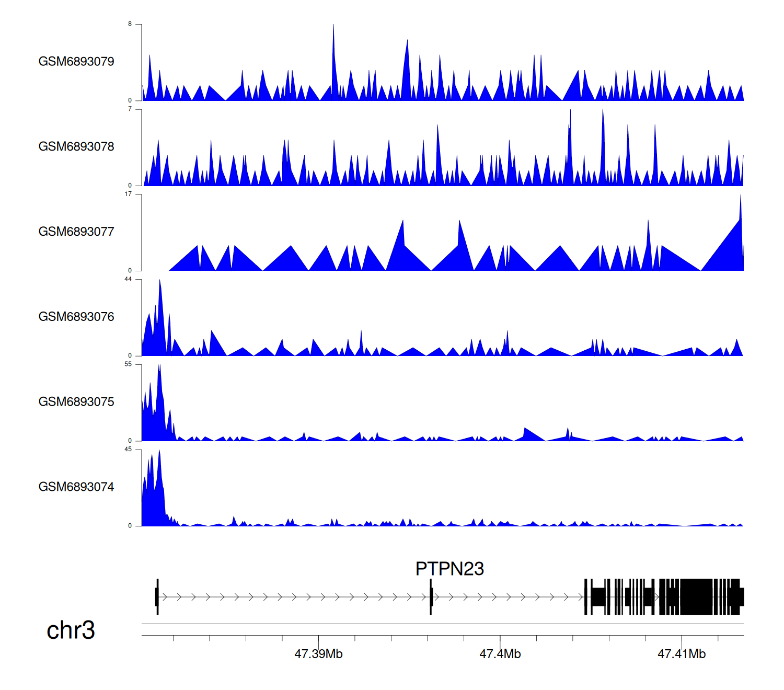Click y-axis maximum value 44 on GSM6893076
This screenshot has height=690, width=784.
point(128,280)
